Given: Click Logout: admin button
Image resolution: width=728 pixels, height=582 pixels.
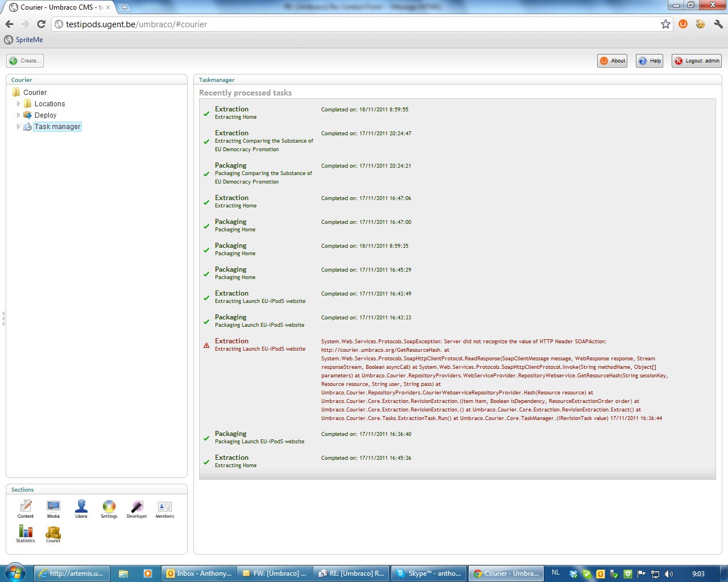Looking at the screenshot, I should (x=697, y=61).
